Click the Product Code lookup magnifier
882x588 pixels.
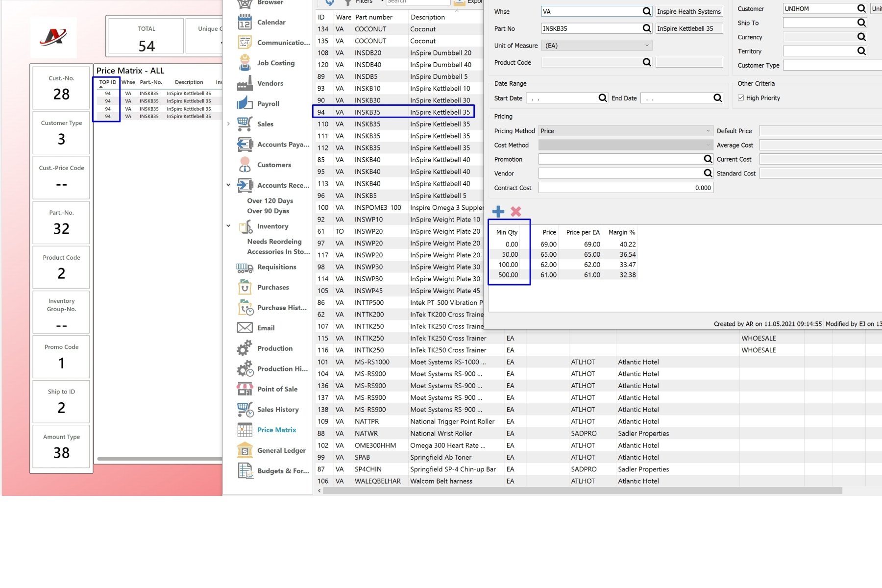[x=647, y=62]
